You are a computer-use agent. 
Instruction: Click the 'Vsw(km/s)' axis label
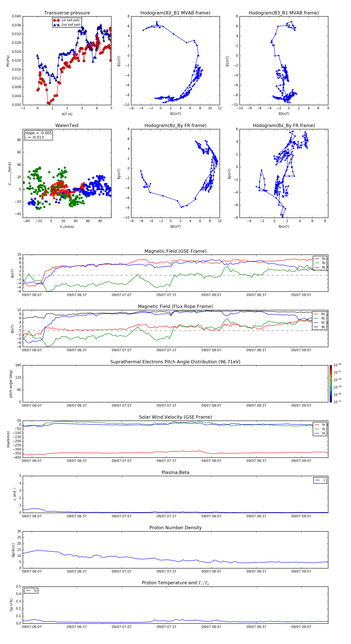pos(8,439)
